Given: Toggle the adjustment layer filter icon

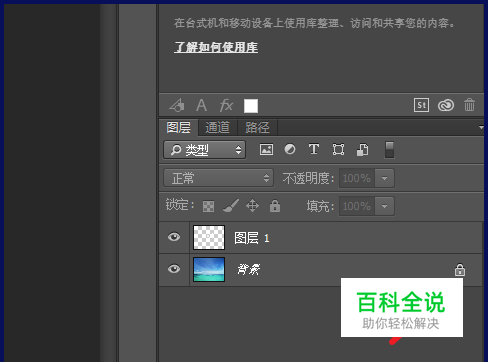Looking at the screenshot, I should 290,149.
